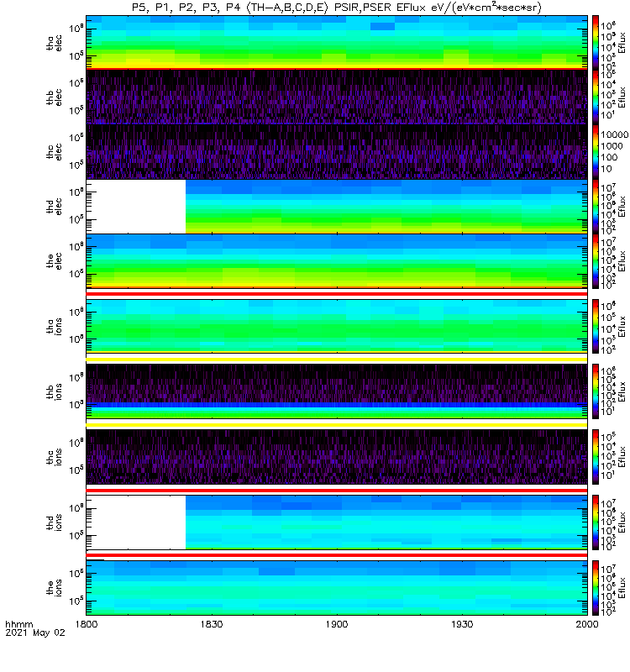Click the '2021 May 02' date label
Screen dimensions: 630x672
(x=35, y=633)
